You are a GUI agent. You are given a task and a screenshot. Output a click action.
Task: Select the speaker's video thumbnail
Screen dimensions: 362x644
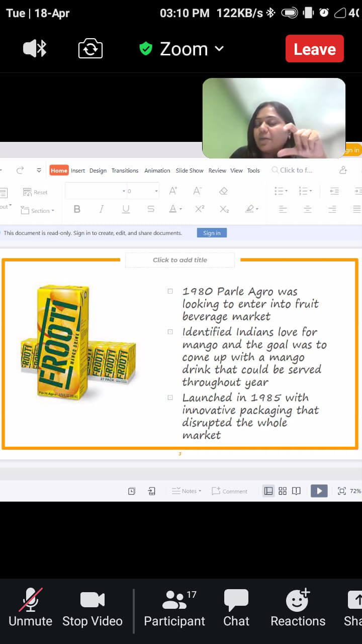coord(274,118)
